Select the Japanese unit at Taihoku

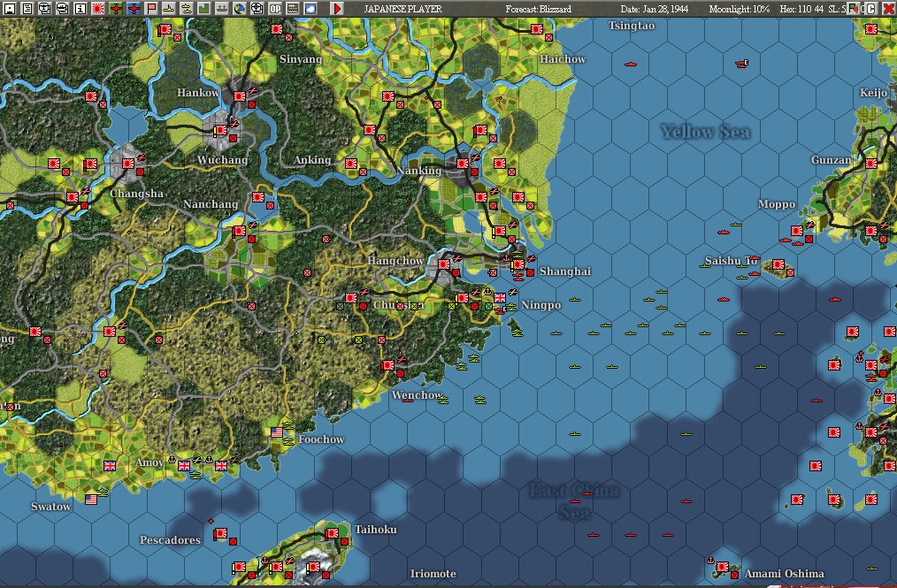click(333, 533)
